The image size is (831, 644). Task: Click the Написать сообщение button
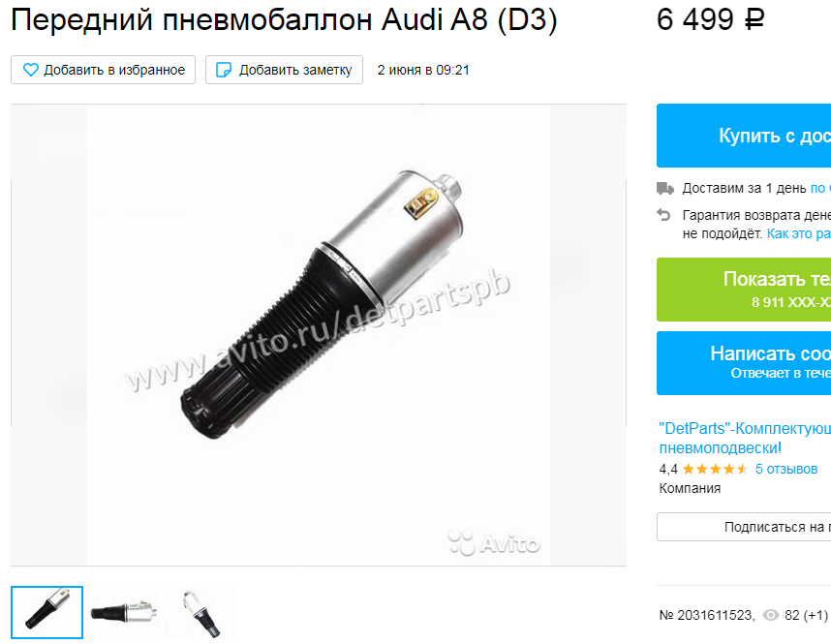[744, 363]
